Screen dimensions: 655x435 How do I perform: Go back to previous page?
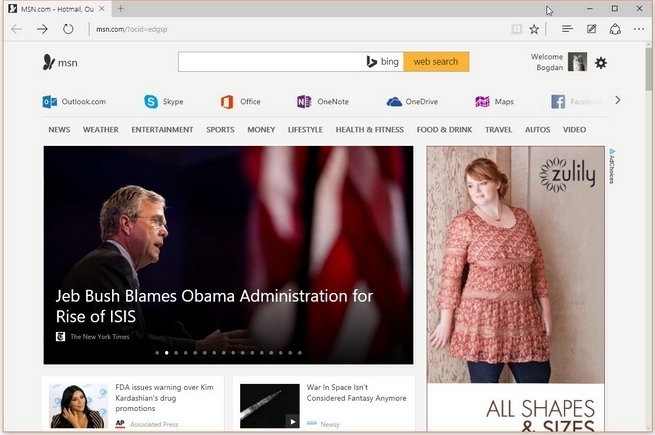[17, 29]
